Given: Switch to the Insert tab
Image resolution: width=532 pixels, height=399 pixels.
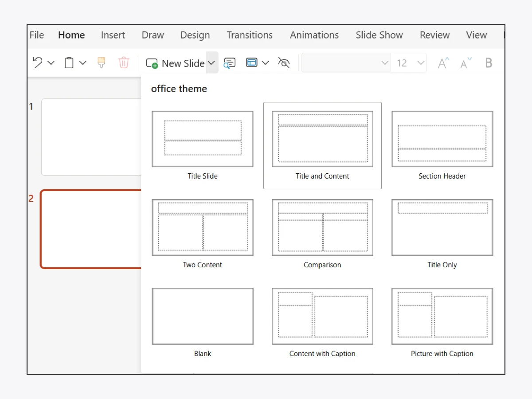Looking at the screenshot, I should pyautogui.click(x=113, y=35).
